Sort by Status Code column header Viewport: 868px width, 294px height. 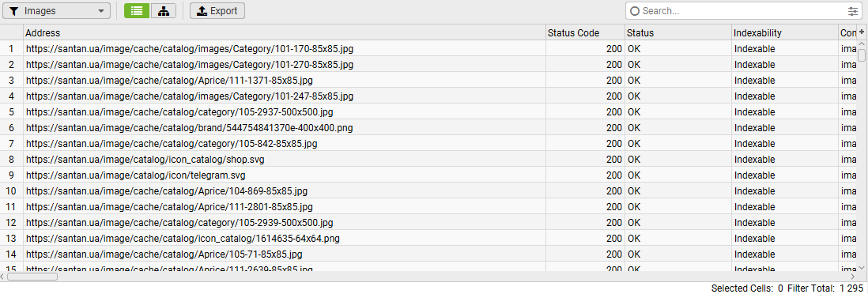pos(585,32)
